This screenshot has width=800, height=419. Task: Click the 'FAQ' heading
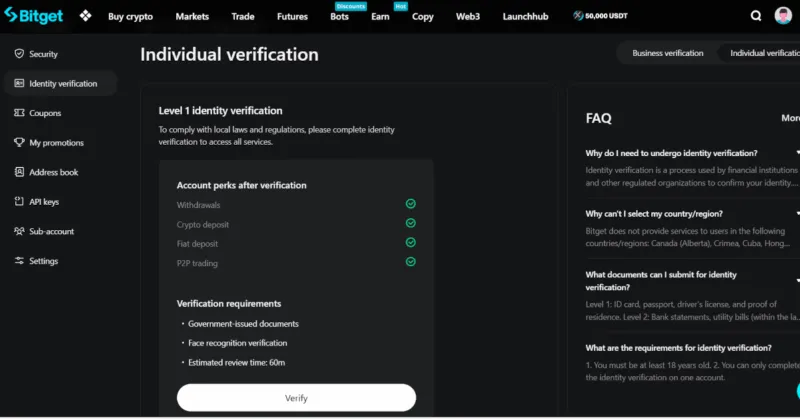tap(598, 118)
